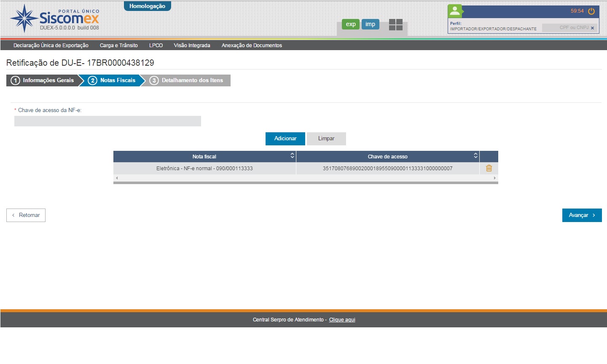Select the access key 3517080768900200... cell
Screen dimensions: 607x364
388,169
